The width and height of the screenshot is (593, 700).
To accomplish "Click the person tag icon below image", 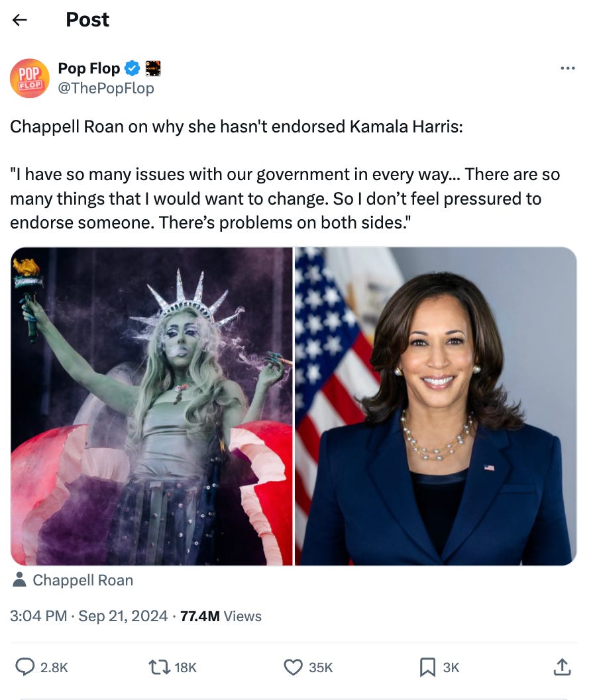I will tap(19, 580).
